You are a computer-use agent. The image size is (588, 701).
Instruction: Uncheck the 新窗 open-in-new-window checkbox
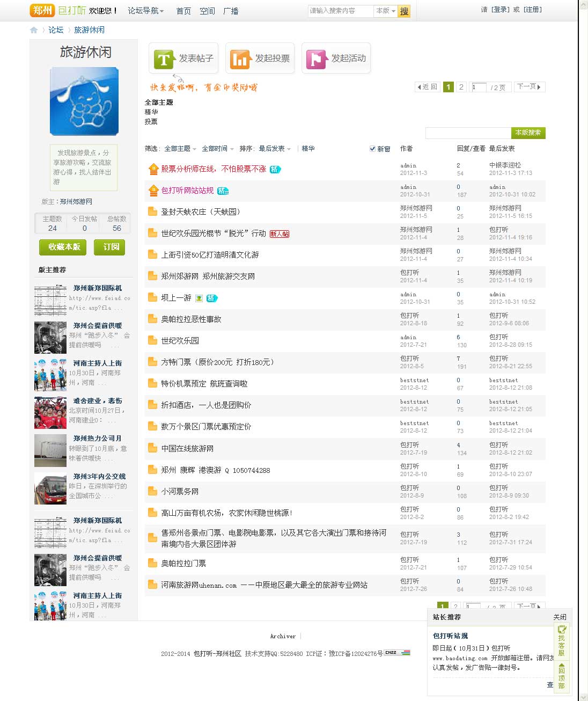point(372,149)
